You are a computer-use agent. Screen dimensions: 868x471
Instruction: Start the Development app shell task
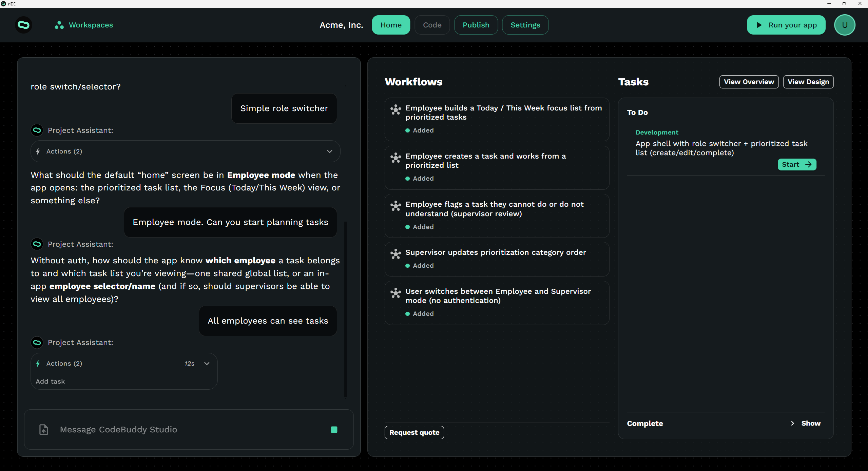point(796,164)
